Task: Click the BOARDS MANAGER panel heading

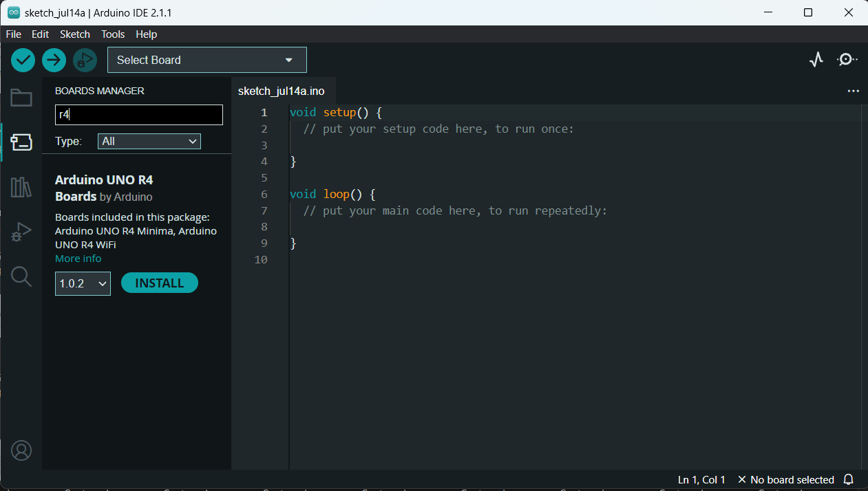Action: (x=100, y=91)
